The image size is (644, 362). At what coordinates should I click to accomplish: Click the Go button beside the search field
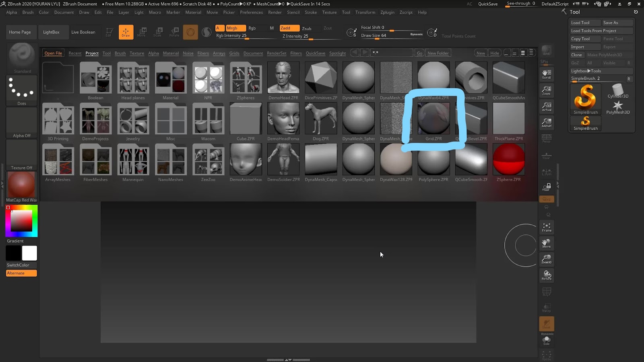(419, 53)
